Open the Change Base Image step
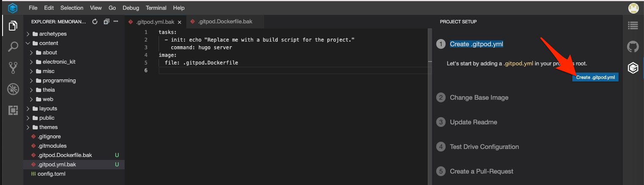 point(479,98)
